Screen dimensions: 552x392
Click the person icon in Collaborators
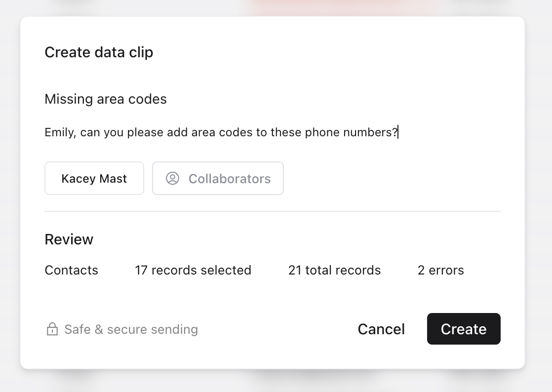(x=172, y=178)
